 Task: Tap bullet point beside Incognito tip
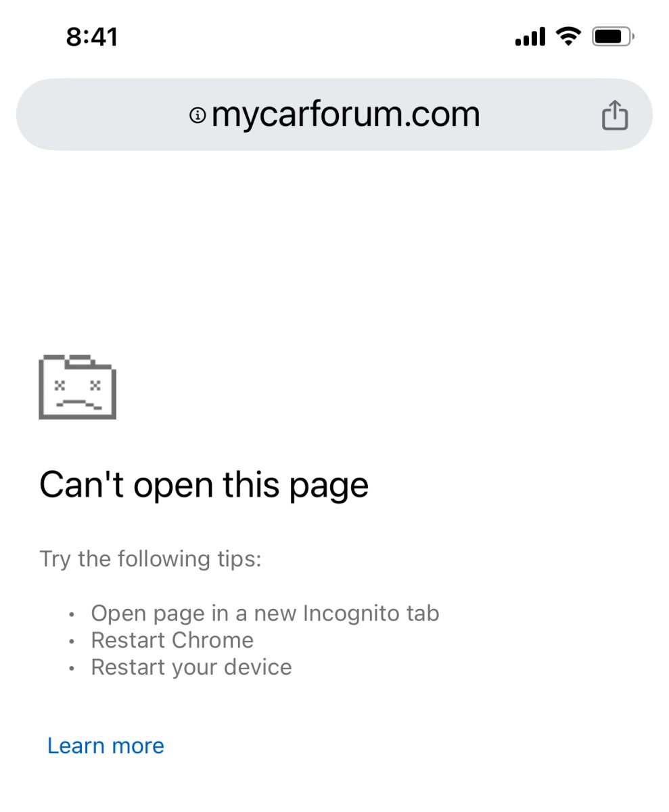[x=72, y=615]
